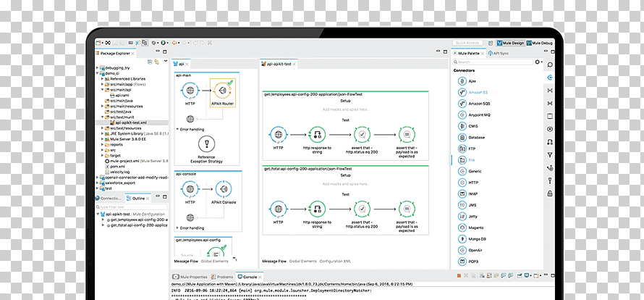Open the Mule Properties tab

point(190,277)
